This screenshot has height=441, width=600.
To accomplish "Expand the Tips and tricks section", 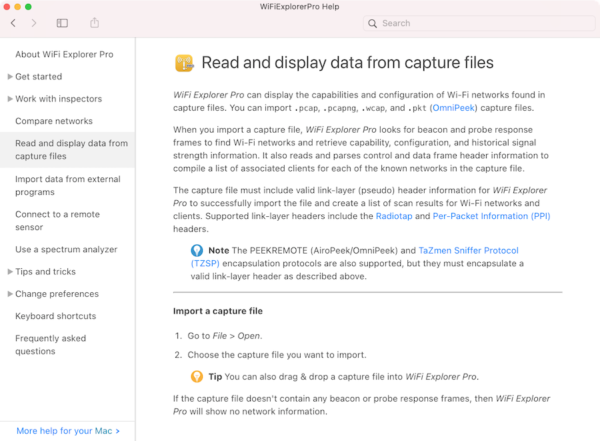I will pyautogui.click(x=10, y=271).
